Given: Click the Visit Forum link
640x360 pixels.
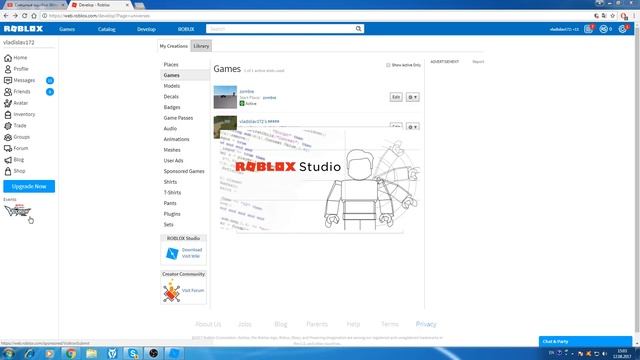Looking at the screenshot, I should (x=193, y=290).
